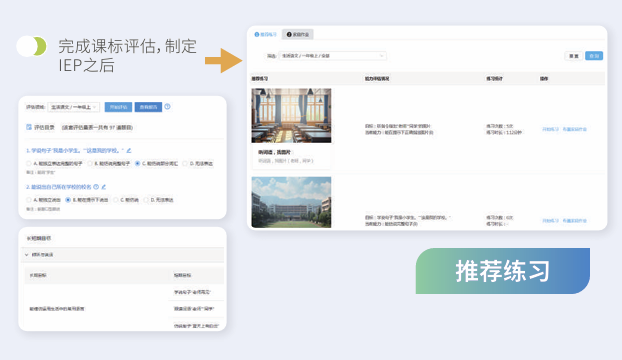Click the help circle icon next to question 2
Image resolution: width=622 pixels, height=360 pixels.
tap(96, 187)
